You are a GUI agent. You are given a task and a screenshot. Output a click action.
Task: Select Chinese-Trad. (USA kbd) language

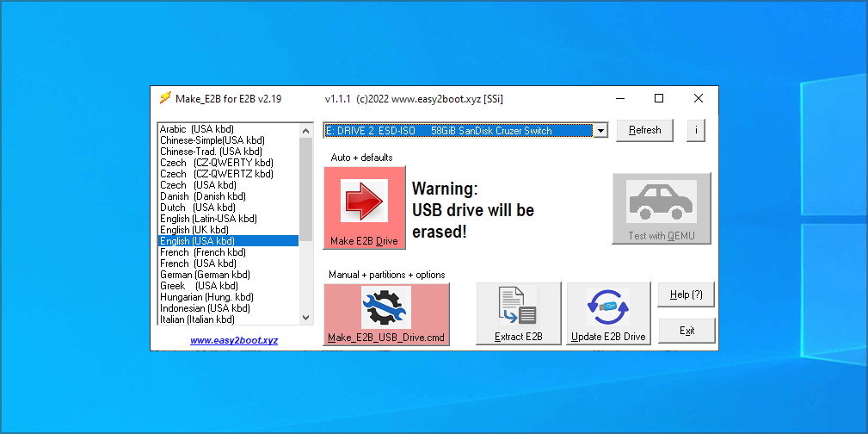coord(228,152)
